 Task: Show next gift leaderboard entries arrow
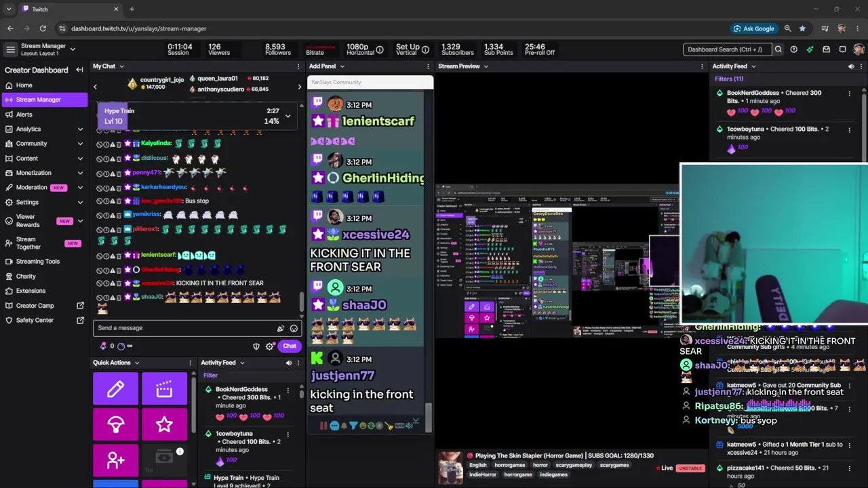[x=299, y=87]
